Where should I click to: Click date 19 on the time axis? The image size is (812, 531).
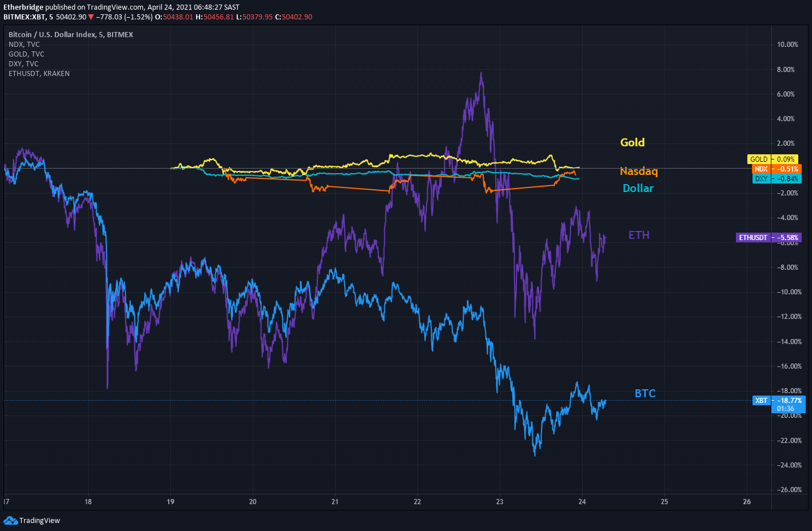(170, 502)
